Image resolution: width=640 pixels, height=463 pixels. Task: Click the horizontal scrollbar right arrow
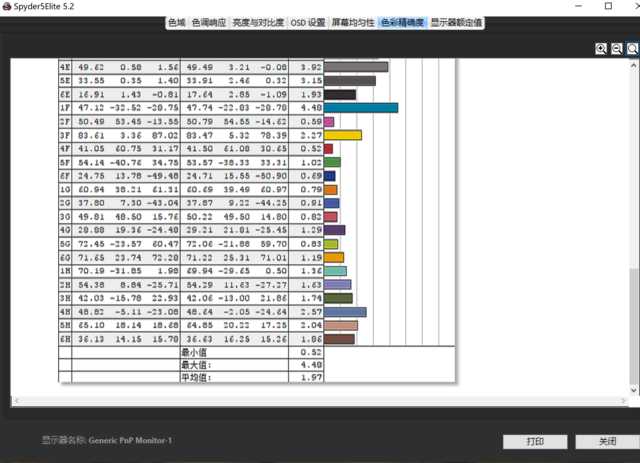pyautogui.click(x=623, y=401)
